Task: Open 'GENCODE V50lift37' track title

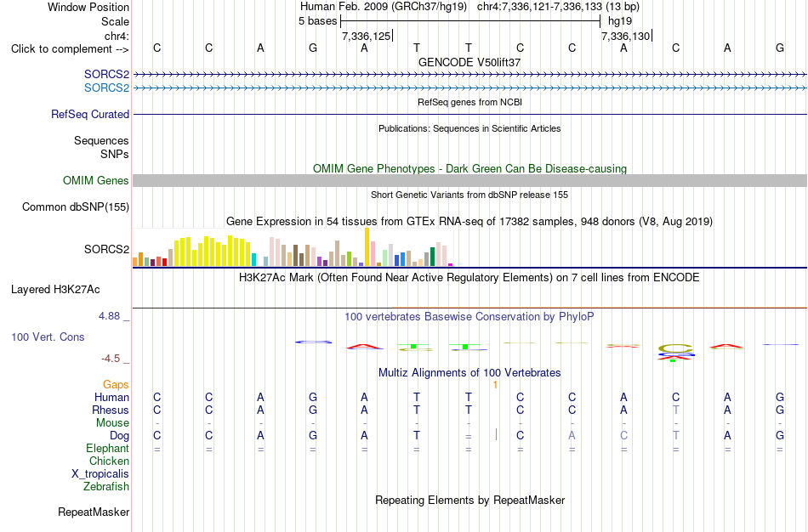Action: click(x=469, y=62)
